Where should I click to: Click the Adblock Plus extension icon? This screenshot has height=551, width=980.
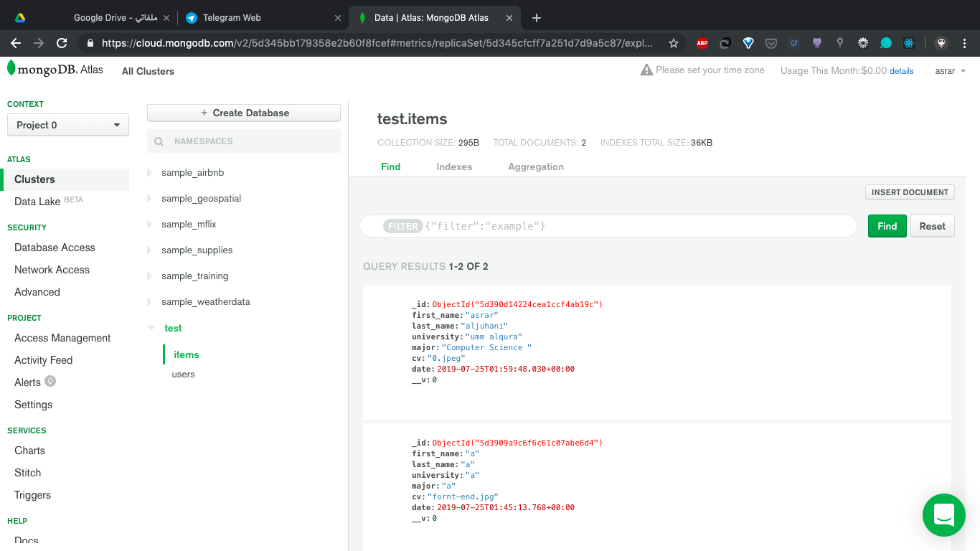[702, 43]
